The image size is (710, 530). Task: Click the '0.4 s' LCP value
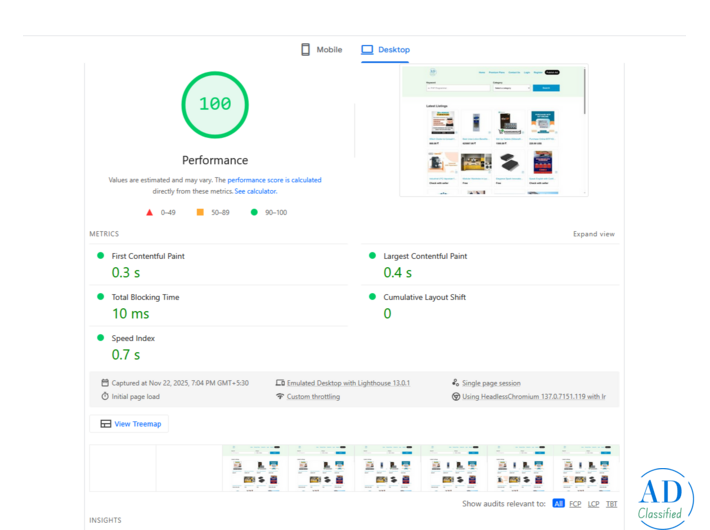coord(398,273)
